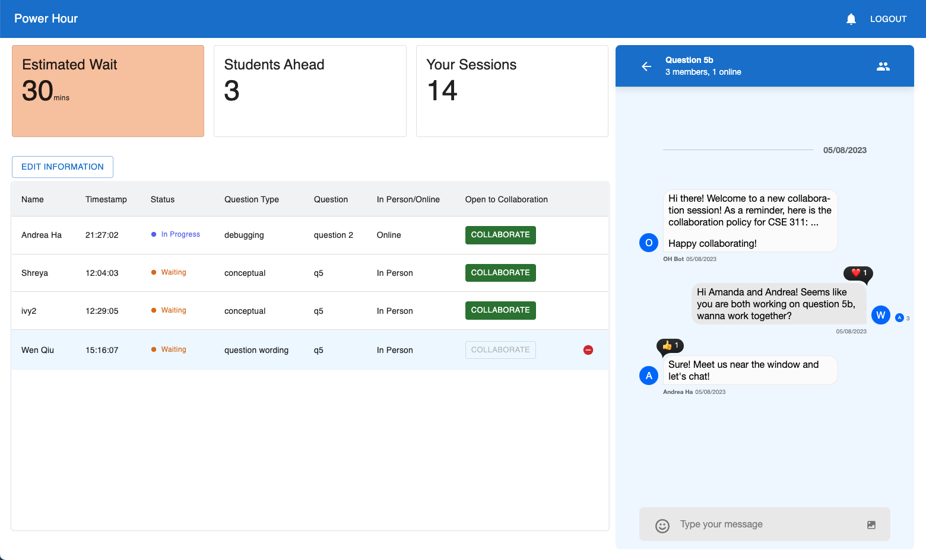This screenshot has width=926, height=560.
Task: Show chat members group icon
Action: tap(883, 66)
